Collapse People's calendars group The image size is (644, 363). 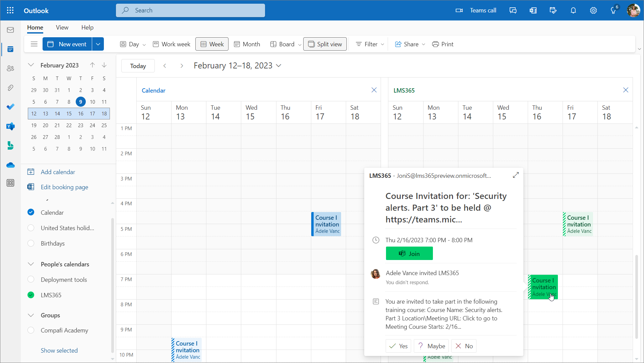(x=31, y=264)
